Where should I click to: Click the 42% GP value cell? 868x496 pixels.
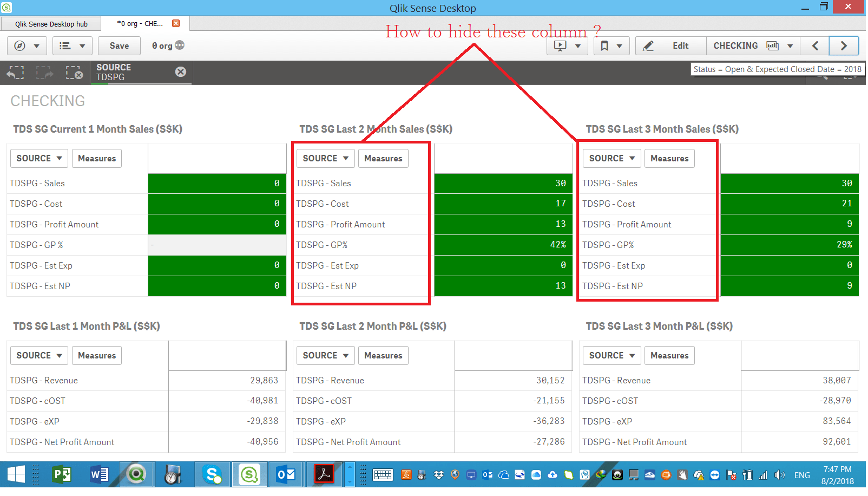click(503, 245)
